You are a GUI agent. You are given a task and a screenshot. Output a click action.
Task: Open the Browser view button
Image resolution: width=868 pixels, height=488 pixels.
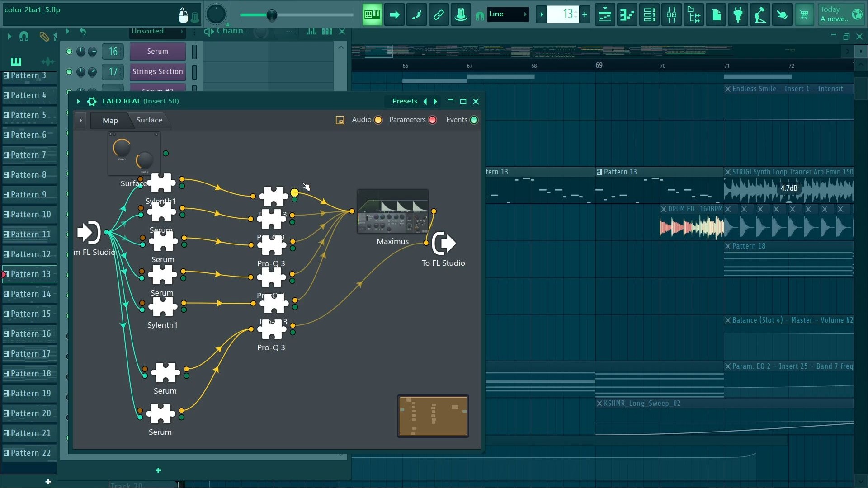(x=693, y=14)
